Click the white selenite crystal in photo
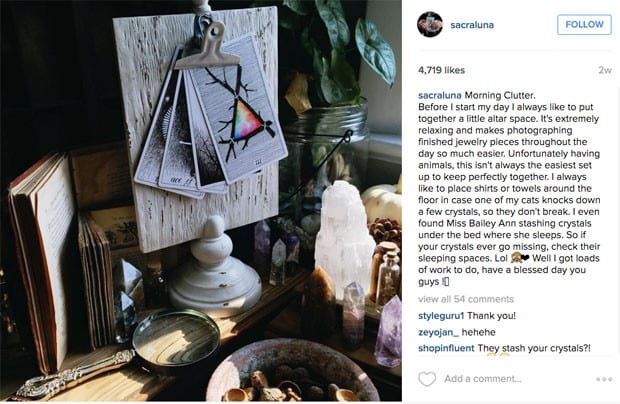This screenshot has width=620, height=404. [x=342, y=235]
